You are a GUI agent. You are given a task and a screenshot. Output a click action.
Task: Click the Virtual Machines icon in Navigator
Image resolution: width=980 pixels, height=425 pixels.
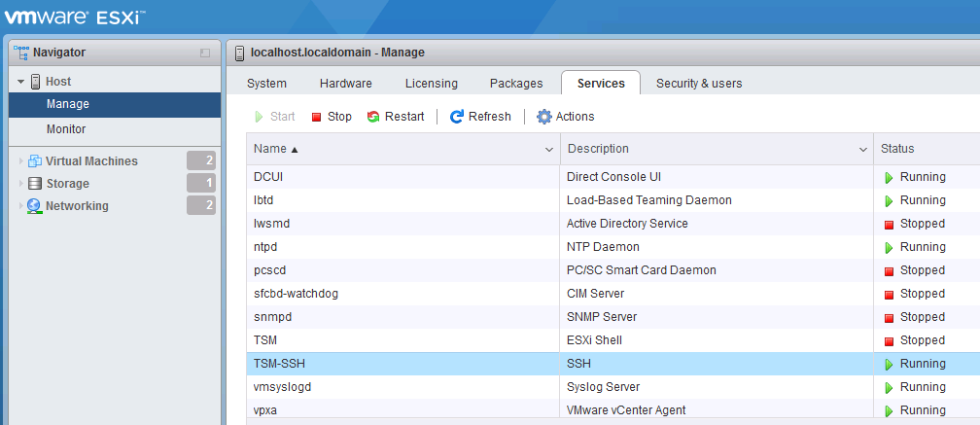point(35,161)
